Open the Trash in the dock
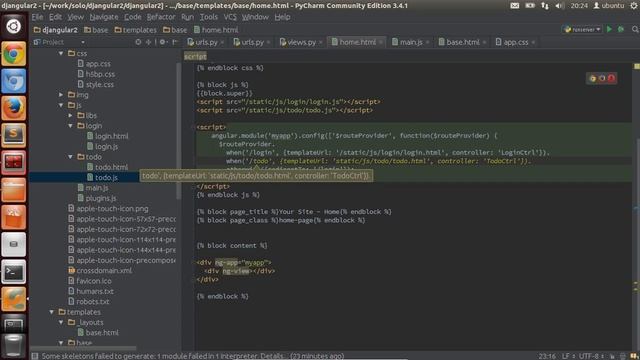Viewport: 640px width, 360px height. pos(13,346)
